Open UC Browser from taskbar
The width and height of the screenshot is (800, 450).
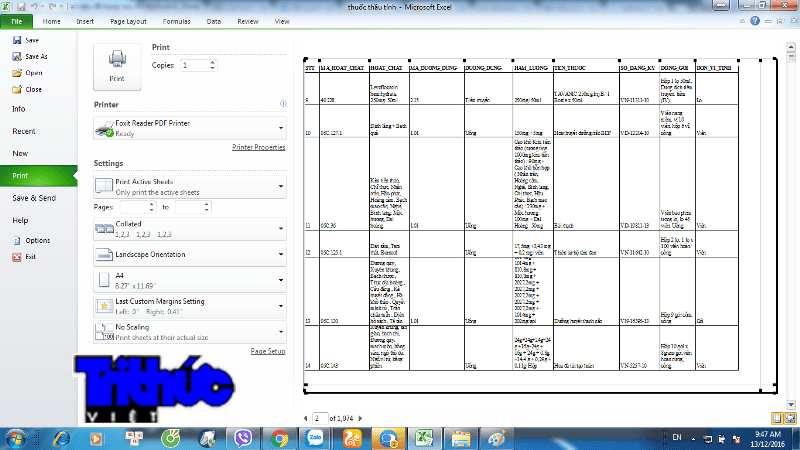coord(352,439)
